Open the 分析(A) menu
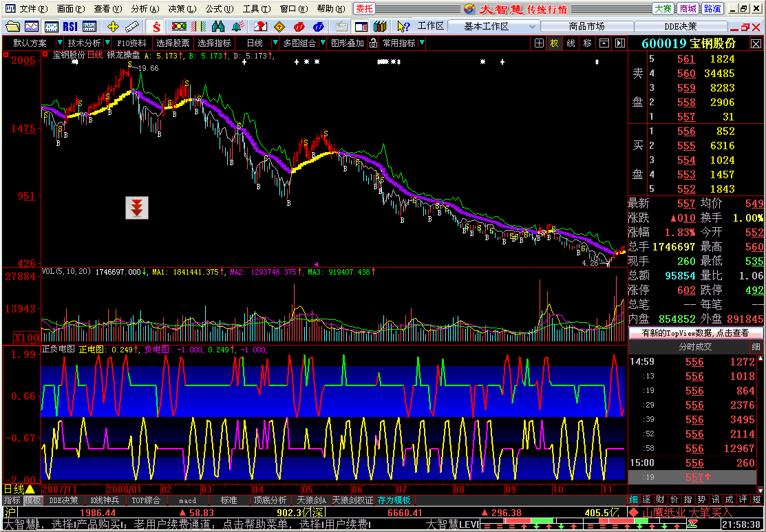The height and width of the screenshot is (532, 766). click(x=146, y=9)
